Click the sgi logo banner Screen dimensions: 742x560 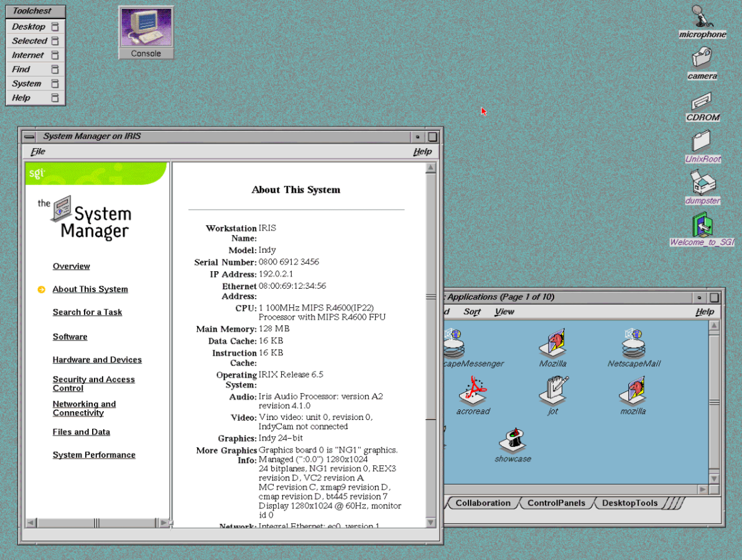click(x=96, y=173)
